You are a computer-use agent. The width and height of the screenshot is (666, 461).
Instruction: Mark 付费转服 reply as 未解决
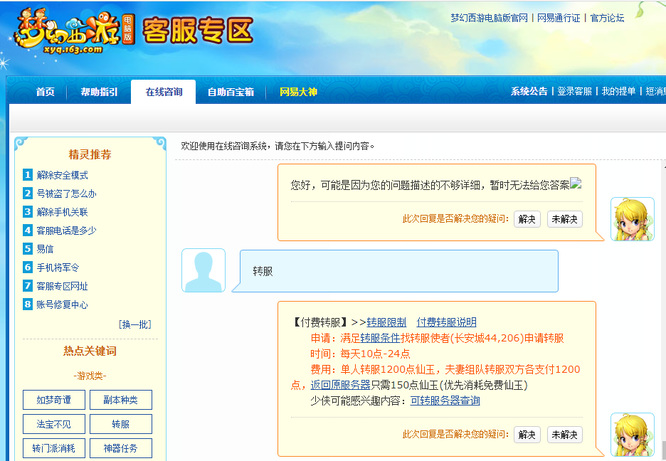point(564,435)
